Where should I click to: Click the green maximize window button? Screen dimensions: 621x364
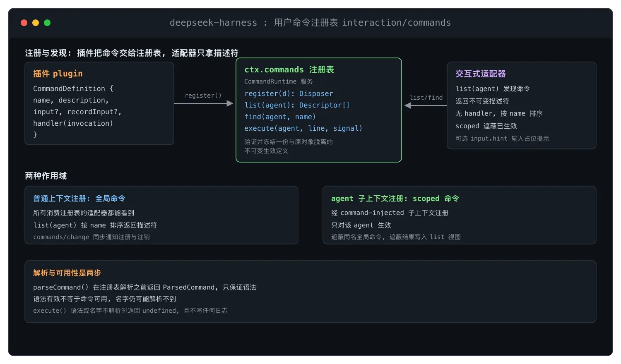tap(47, 23)
